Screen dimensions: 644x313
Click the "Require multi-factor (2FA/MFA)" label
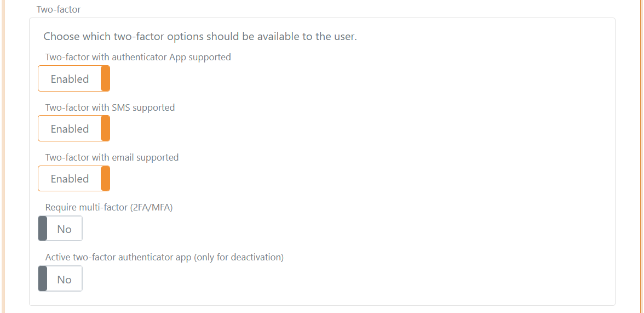click(x=109, y=207)
